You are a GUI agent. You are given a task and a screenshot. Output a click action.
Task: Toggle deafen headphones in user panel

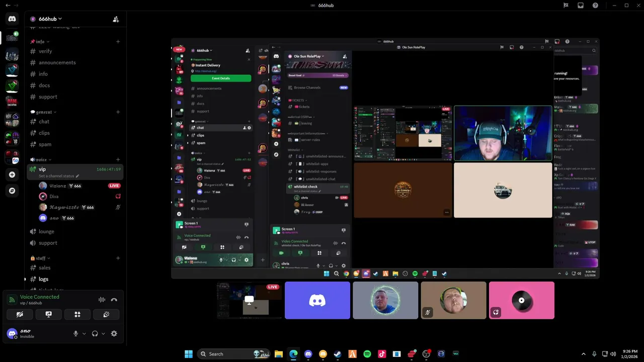click(x=95, y=333)
